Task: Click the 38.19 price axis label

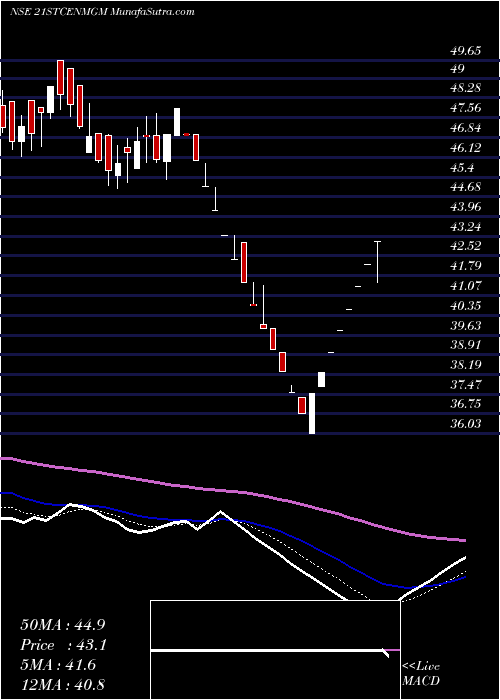Action: (x=465, y=365)
